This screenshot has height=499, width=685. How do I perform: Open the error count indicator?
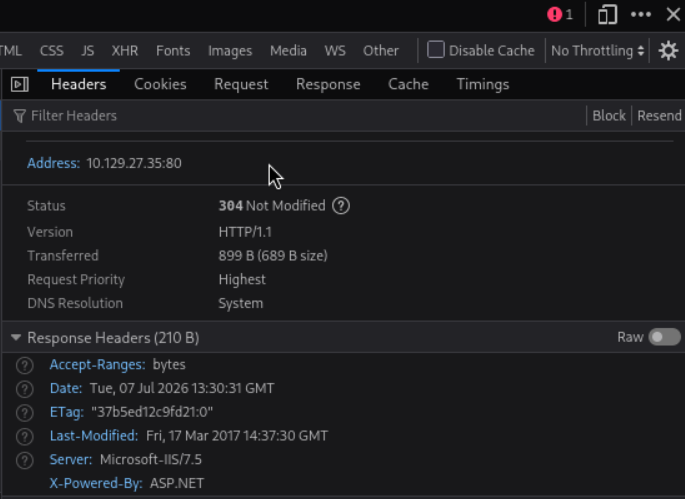(x=560, y=15)
